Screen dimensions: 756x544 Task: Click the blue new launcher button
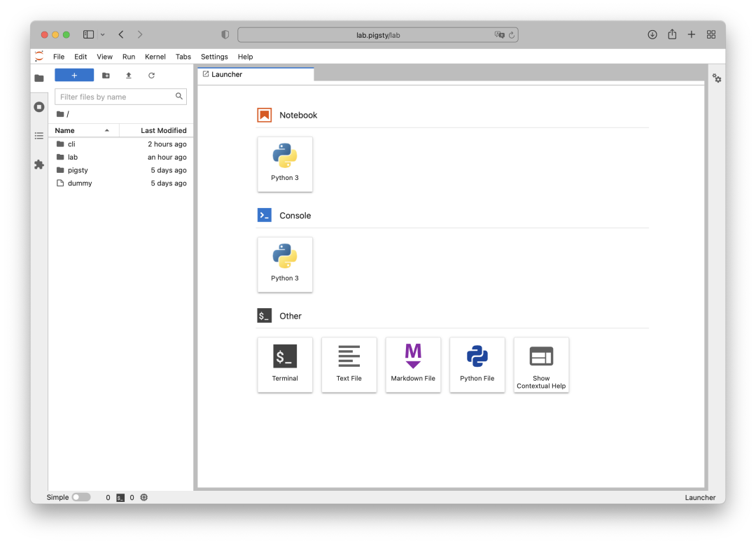tap(74, 75)
